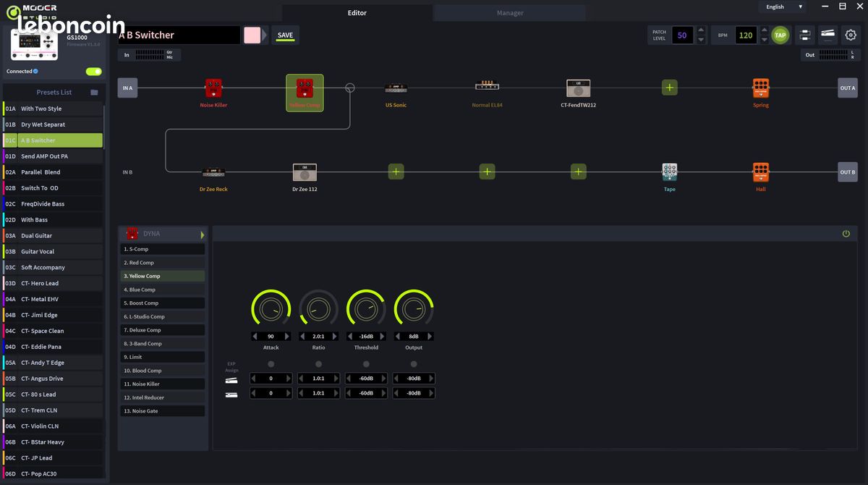Enable EXP assign for Threshold parameter
868x485 pixels.
[x=366, y=364]
